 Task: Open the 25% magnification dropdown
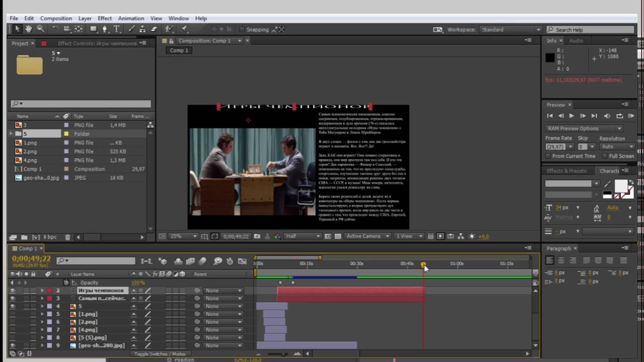pos(183,236)
